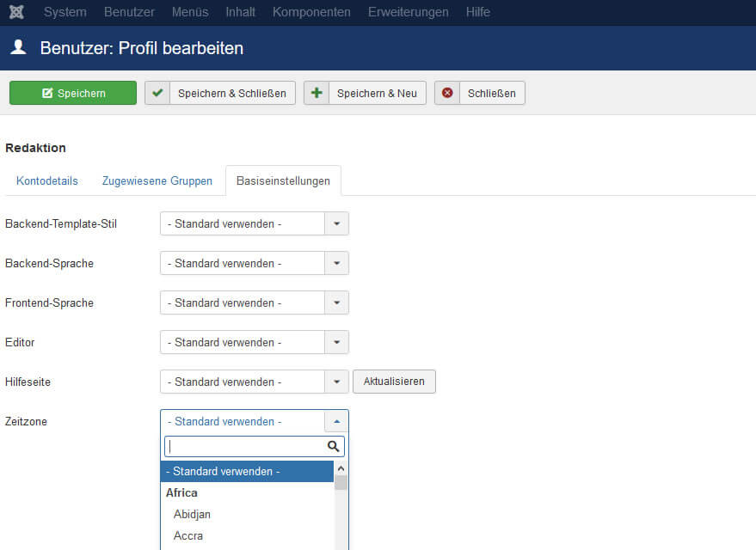The width and height of the screenshot is (756, 550).
Task: Click the user profile icon beside the heading
Action: 18,49
